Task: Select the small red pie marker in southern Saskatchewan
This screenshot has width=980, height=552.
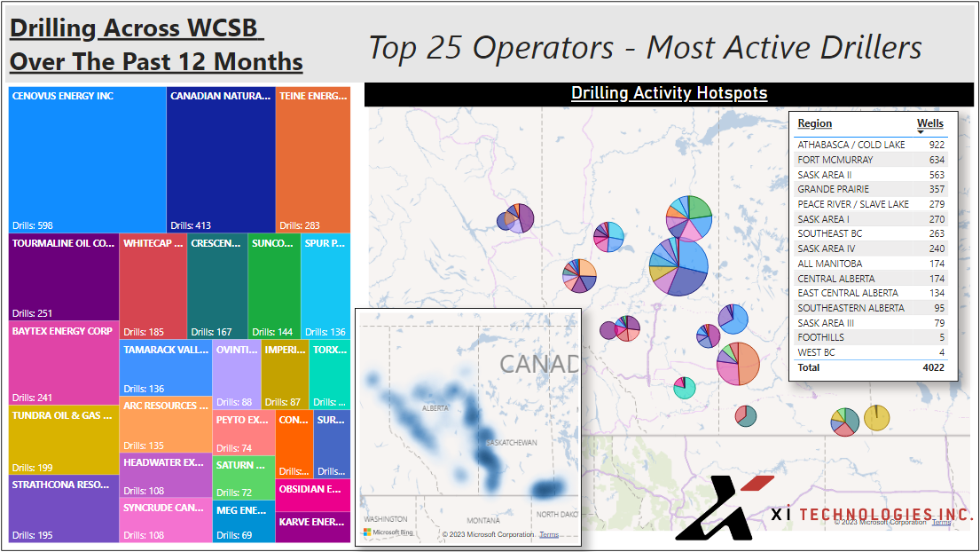Action: pos(745,417)
